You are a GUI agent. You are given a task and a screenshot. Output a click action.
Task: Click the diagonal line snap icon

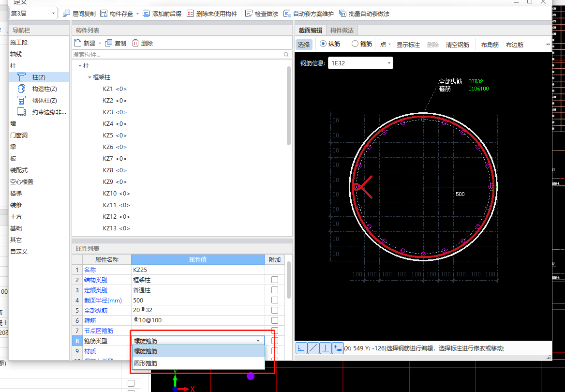click(x=313, y=348)
